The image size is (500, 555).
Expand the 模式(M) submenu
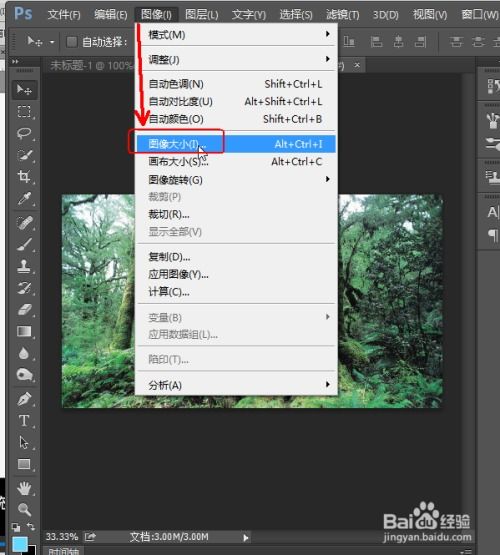236,34
